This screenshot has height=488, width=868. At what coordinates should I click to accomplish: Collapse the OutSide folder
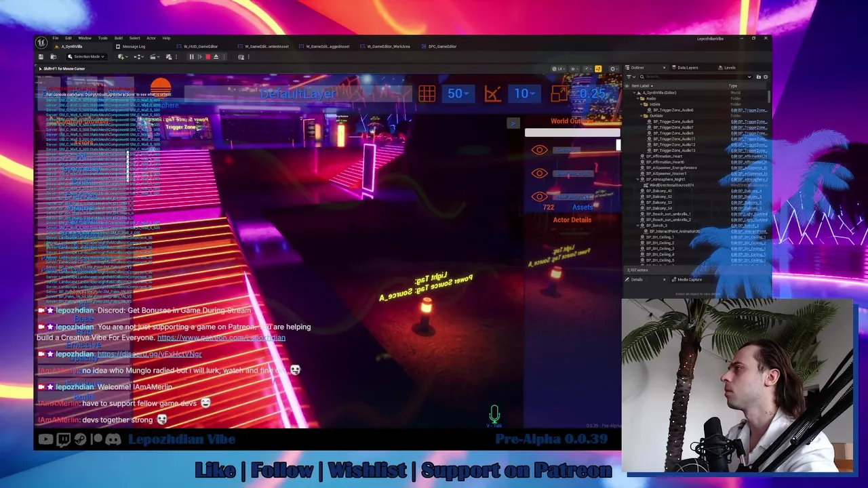pos(641,116)
